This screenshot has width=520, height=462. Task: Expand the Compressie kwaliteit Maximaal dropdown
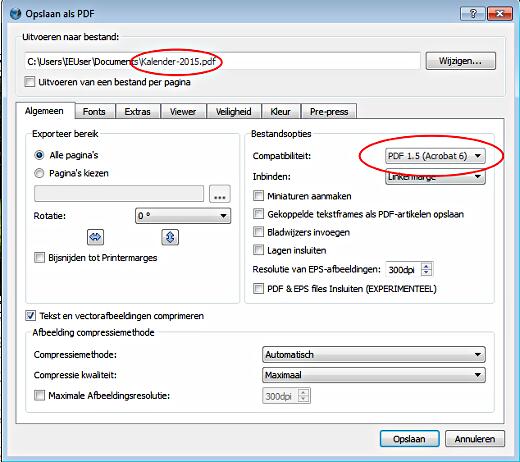click(x=374, y=375)
